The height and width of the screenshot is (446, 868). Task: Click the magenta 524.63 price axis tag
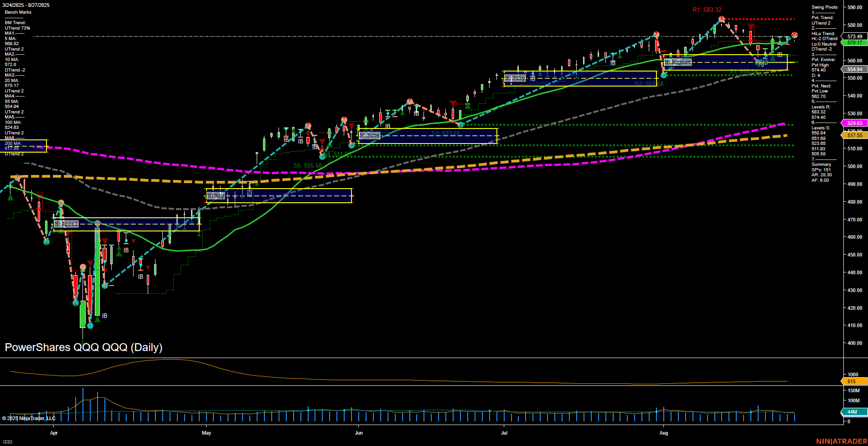click(x=854, y=123)
